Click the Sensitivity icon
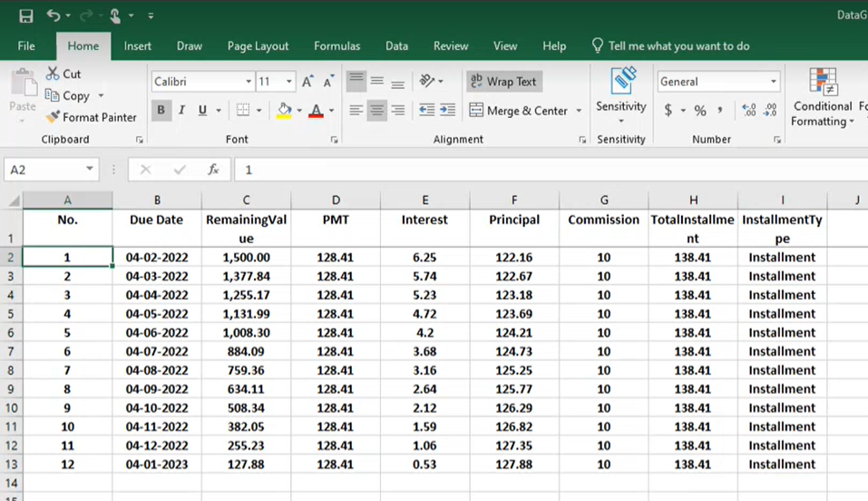Image resolution: width=868 pixels, height=501 pixels. click(x=621, y=82)
